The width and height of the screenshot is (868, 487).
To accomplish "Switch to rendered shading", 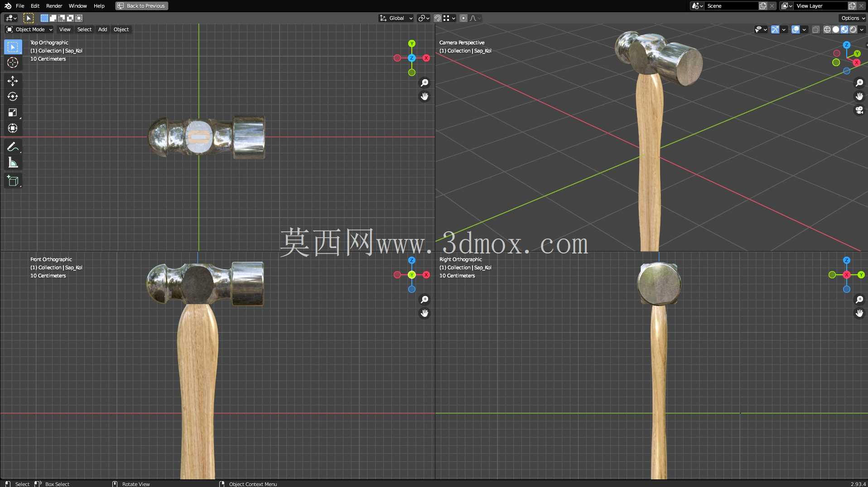I will [853, 29].
